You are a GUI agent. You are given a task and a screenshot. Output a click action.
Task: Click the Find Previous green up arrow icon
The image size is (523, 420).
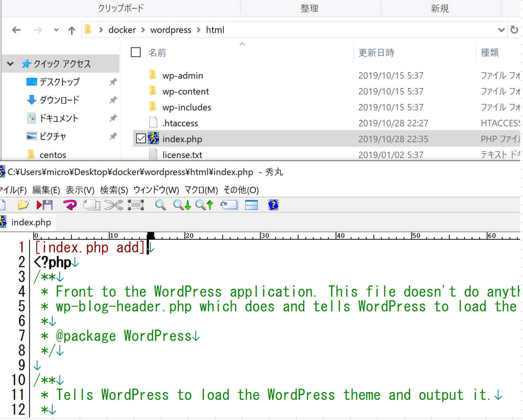point(205,205)
